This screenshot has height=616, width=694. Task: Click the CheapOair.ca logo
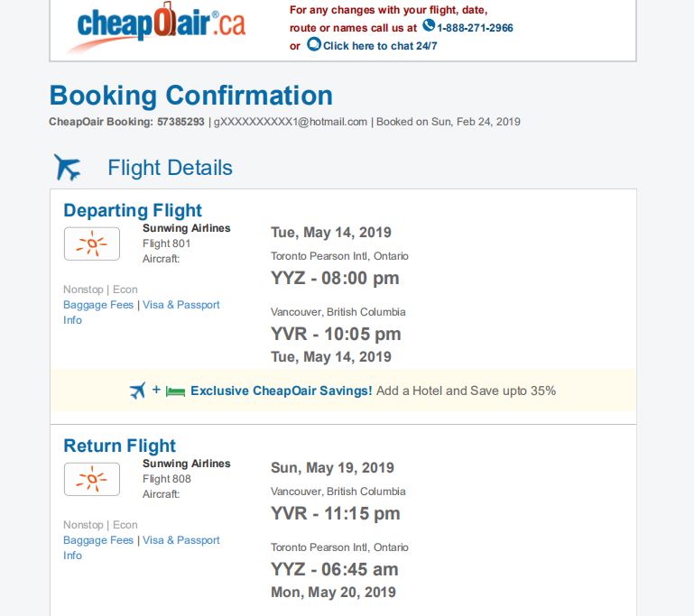click(161, 24)
